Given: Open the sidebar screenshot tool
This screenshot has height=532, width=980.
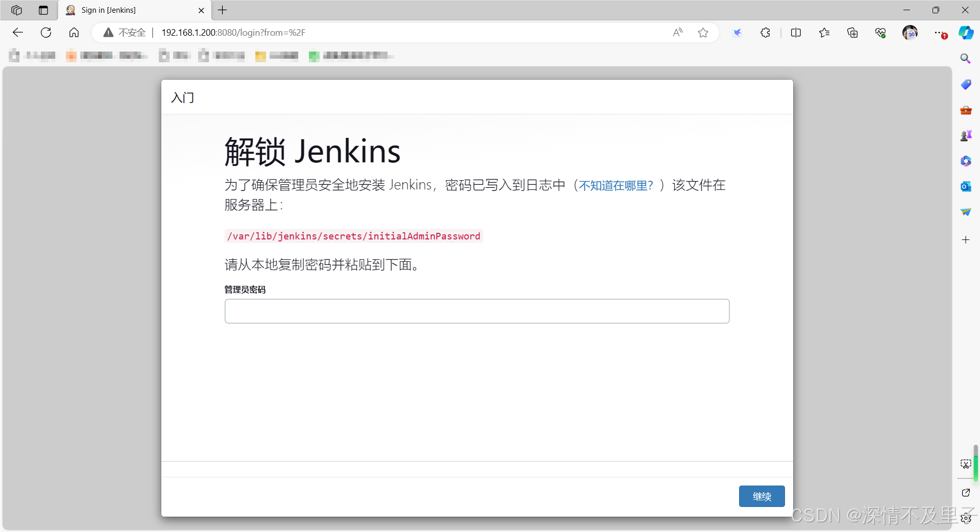Looking at the screenshot, I should 966,464.
